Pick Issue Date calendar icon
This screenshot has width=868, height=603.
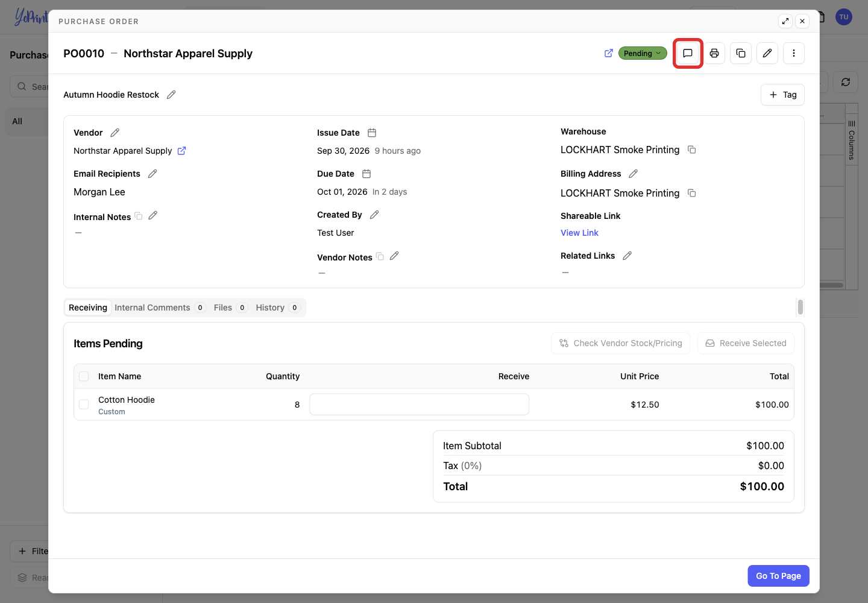click(372, 133)
